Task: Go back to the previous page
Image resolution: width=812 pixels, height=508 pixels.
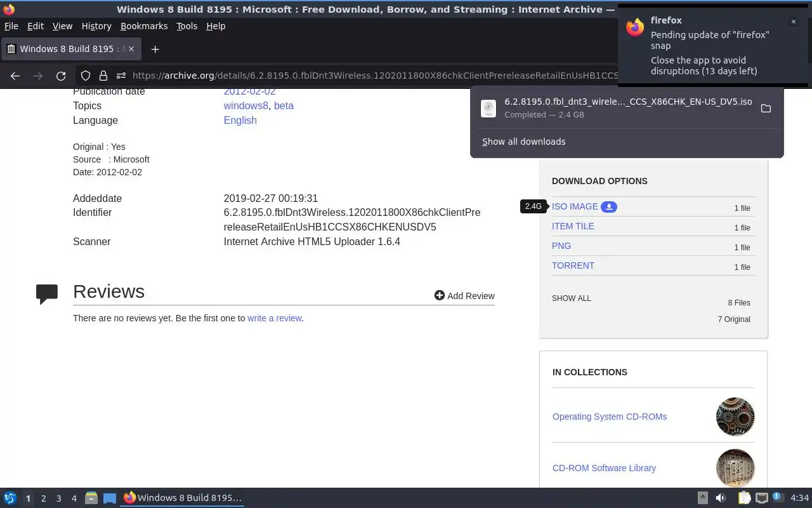Action: (15, 76)
